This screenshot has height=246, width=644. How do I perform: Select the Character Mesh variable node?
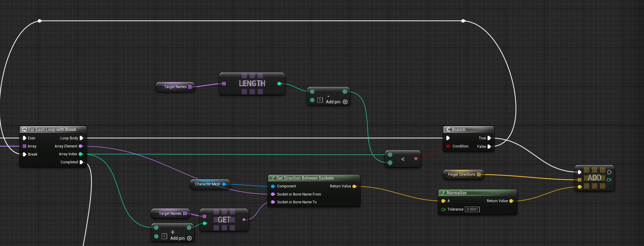tap(210, 184)
